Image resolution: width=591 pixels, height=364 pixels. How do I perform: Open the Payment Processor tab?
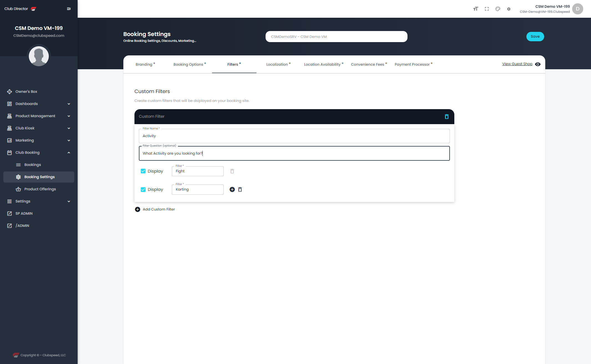[414, 64]
